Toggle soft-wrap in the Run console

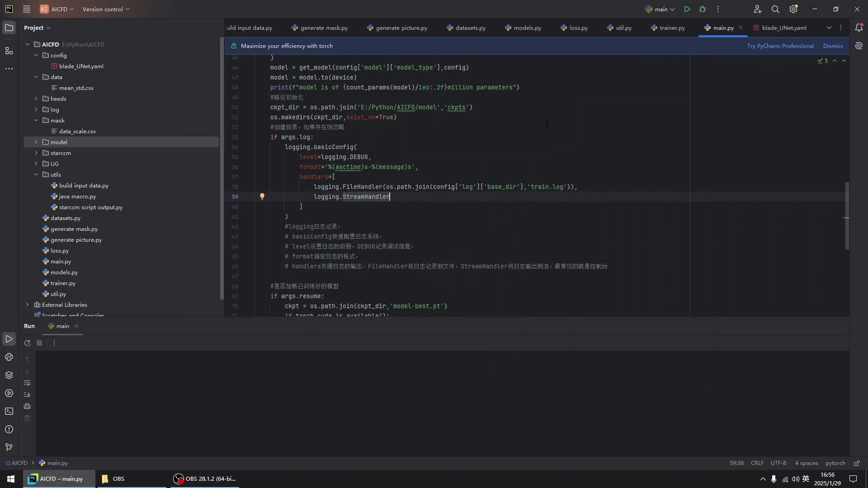(x=27, y=383)
